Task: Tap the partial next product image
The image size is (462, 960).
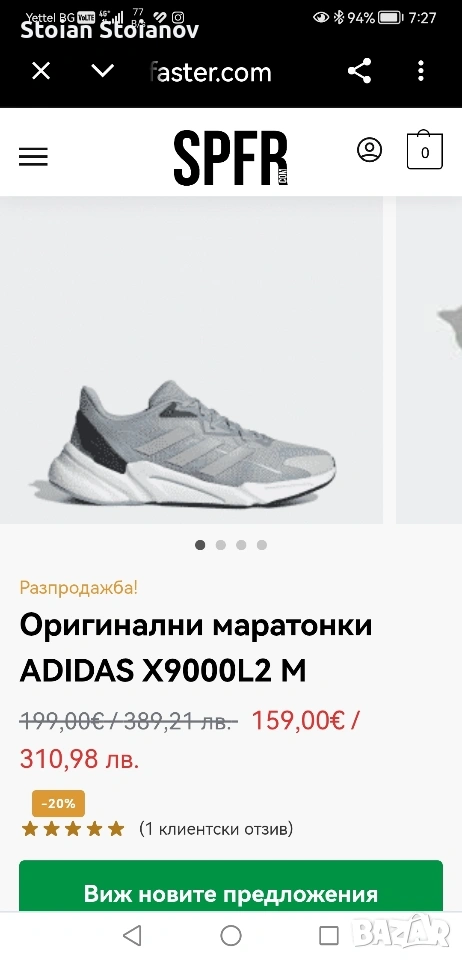Action: coord(429,360)
